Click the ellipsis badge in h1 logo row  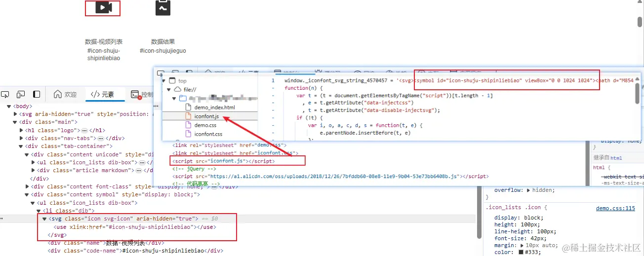click(84, 130)
